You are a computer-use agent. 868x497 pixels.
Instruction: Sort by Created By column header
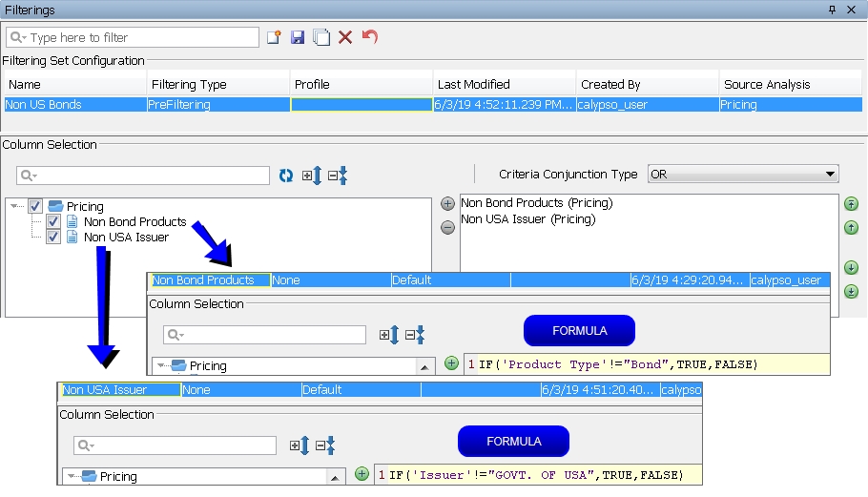[x=648, y=84]
